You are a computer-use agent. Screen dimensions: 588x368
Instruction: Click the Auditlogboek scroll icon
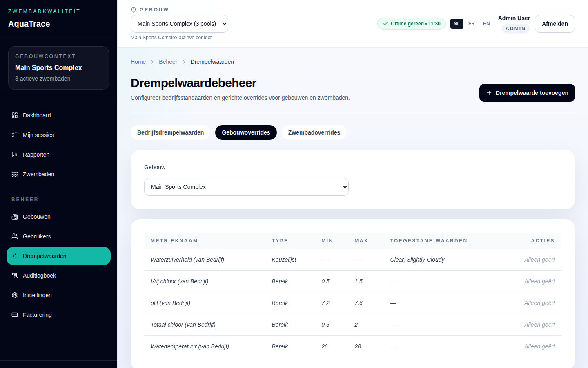click(x=15, y=276)
